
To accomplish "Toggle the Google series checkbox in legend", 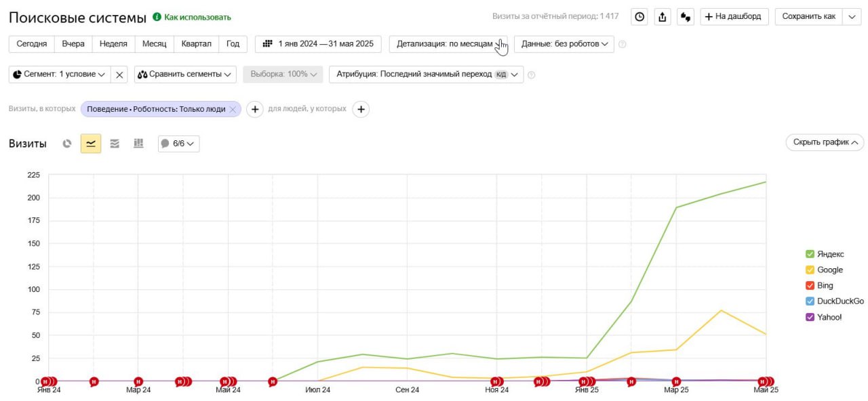I will click(810, 270).
